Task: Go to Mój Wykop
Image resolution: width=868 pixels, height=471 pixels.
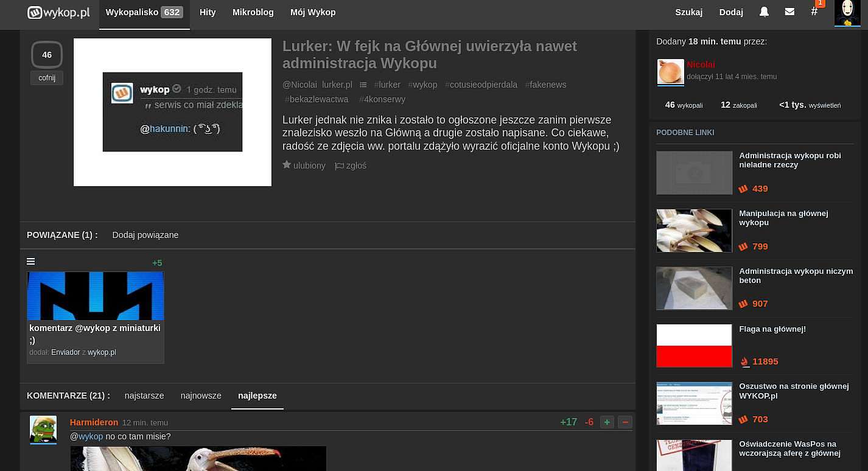Action: [x=313, y=12]
